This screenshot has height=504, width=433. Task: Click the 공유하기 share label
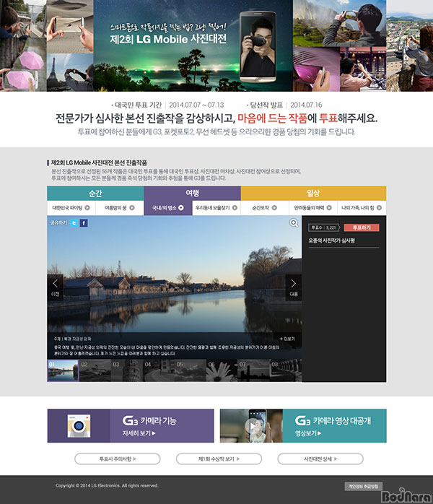click(58, 222)
